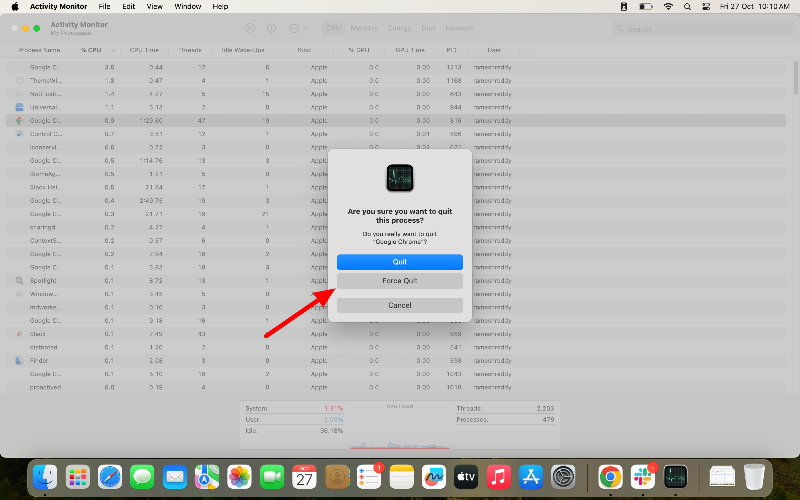
Task: Switch to the Disk tab
Action: [x=429, y=28]
